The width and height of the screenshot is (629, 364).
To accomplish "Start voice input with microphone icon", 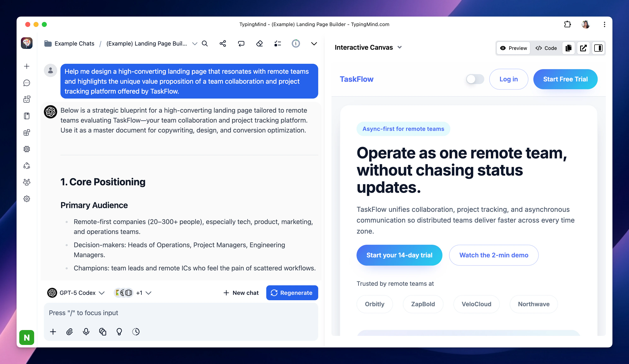I will 86,332.
